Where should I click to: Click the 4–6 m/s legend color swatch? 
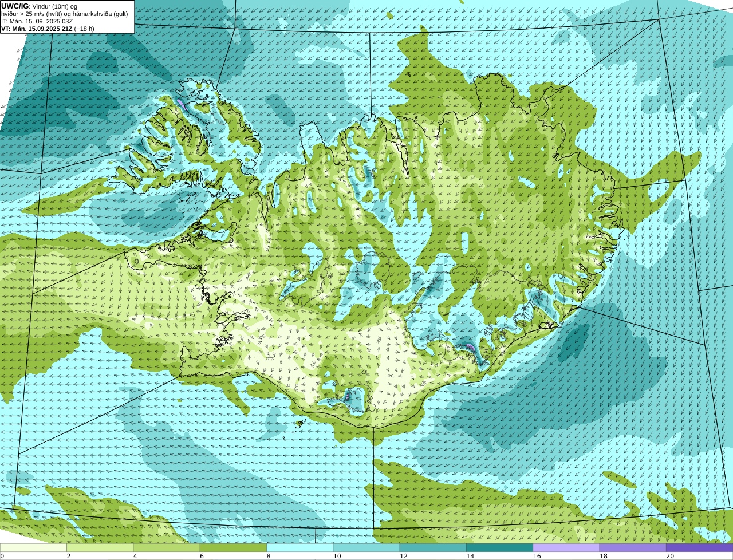coord(167,547)
